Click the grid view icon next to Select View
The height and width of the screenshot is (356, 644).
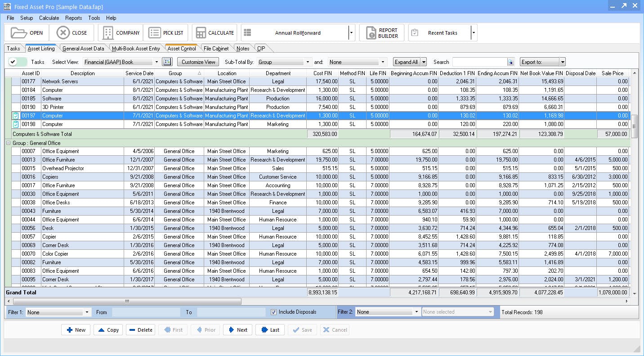pyautogui.click(x=167, y=62)
